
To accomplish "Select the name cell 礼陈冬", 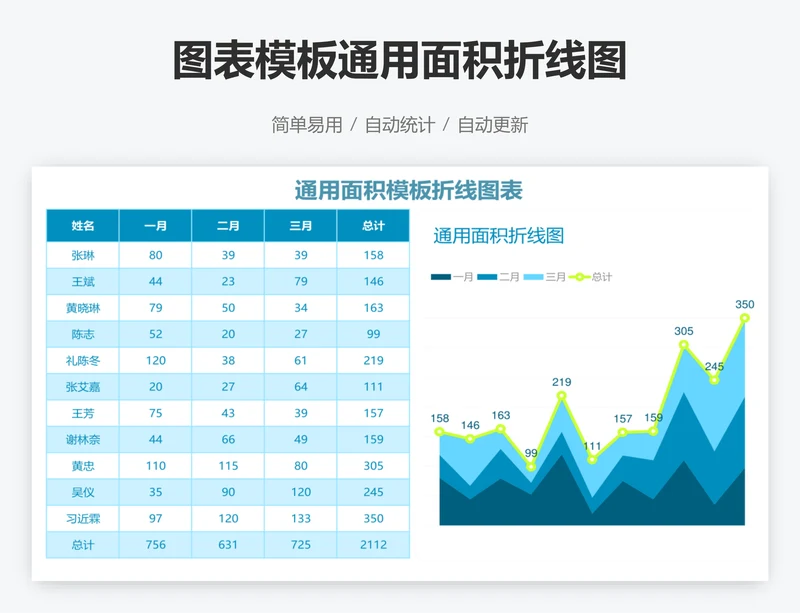I will tap(83, 360).
